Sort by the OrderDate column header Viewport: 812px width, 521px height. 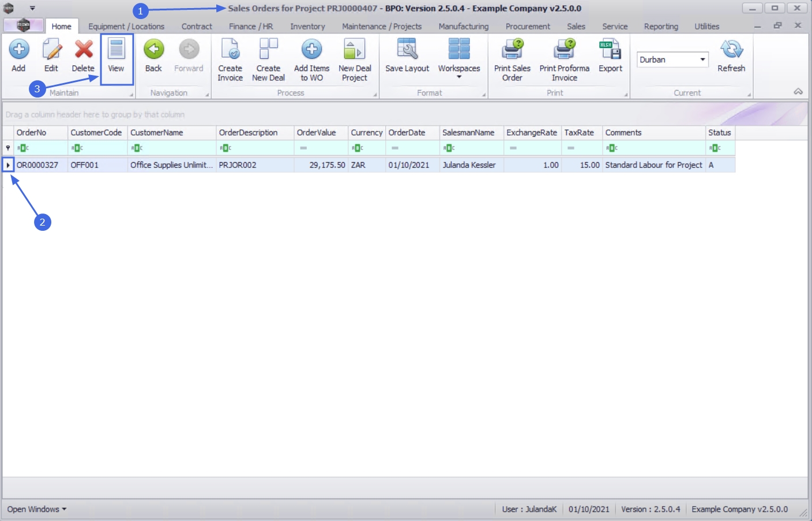click(412, 133)
